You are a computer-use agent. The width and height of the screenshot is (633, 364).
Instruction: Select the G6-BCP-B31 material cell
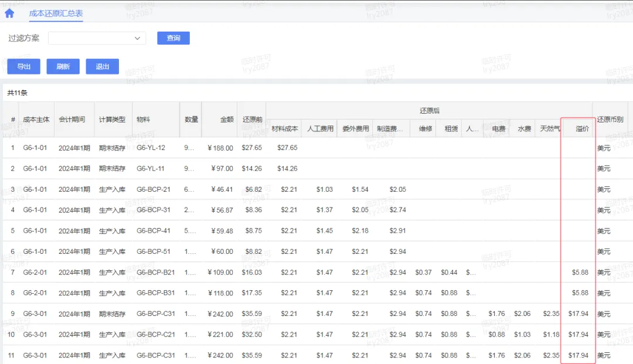click(155, 293)
